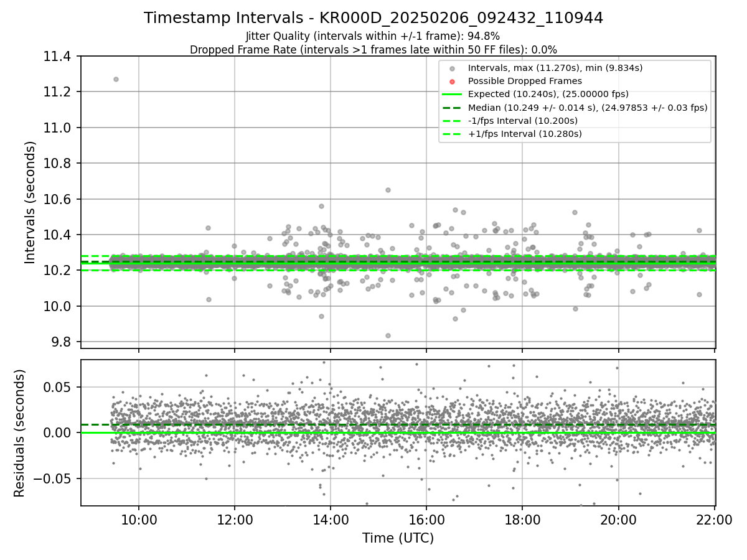747x560 pixels.
Task: Select the Jitter Quality 94.8% subtitle line
Action: coord(373,37)
